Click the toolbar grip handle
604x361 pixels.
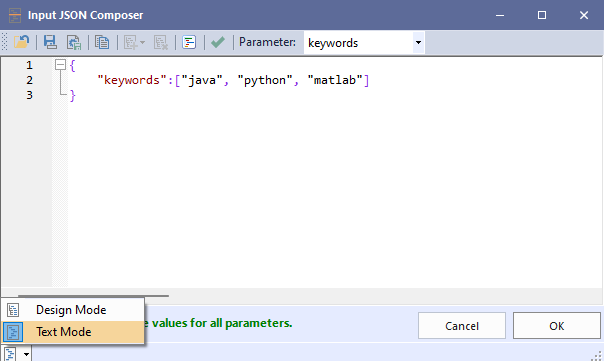coord(5,42)
